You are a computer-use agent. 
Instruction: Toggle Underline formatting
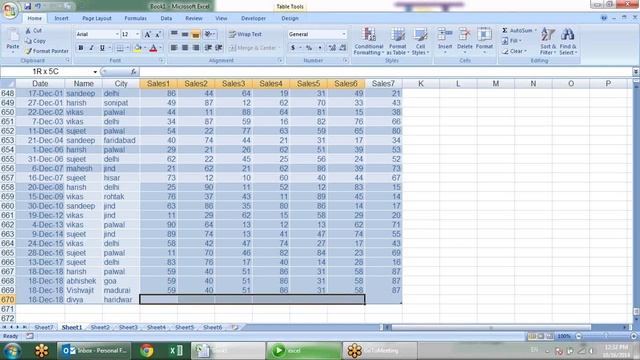click(x=102, y=48)
